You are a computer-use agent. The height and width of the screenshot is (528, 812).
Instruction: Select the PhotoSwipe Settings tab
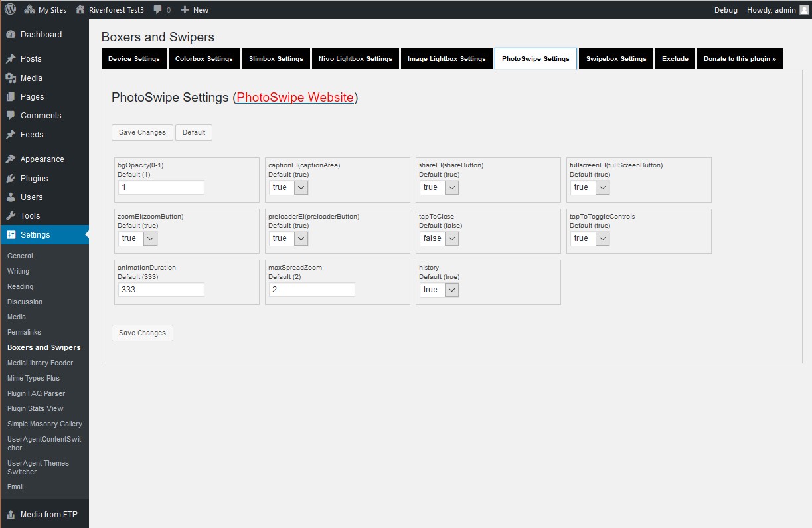click(x=536, y=58)
